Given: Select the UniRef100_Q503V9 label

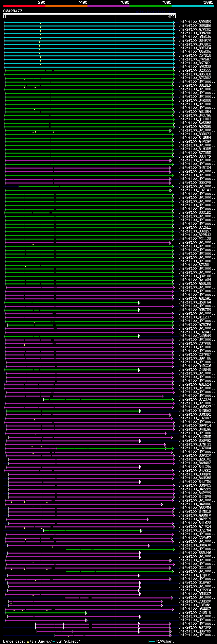Looking at the screenshot, I should [195, 183].
